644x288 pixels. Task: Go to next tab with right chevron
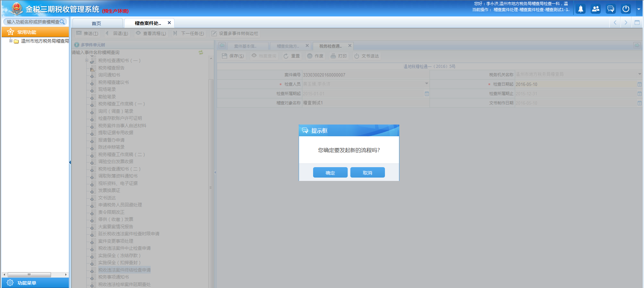tap(626, 22)
